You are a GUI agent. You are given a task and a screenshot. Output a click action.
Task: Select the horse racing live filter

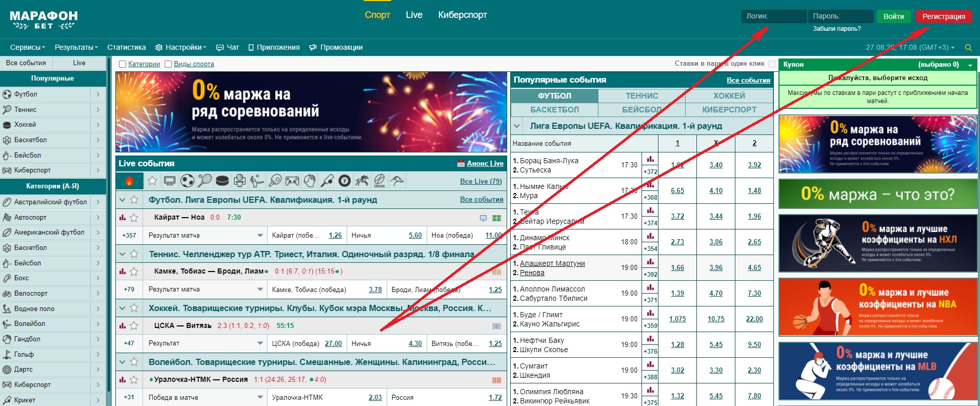pyautogui.click(x=362, y=181)
